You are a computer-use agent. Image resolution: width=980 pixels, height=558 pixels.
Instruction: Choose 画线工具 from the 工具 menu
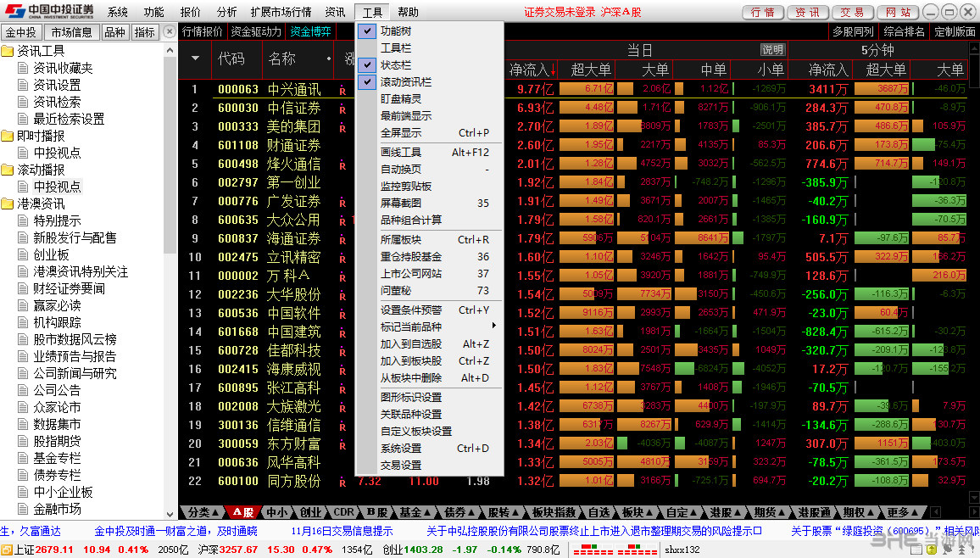(x=429, y=152)
